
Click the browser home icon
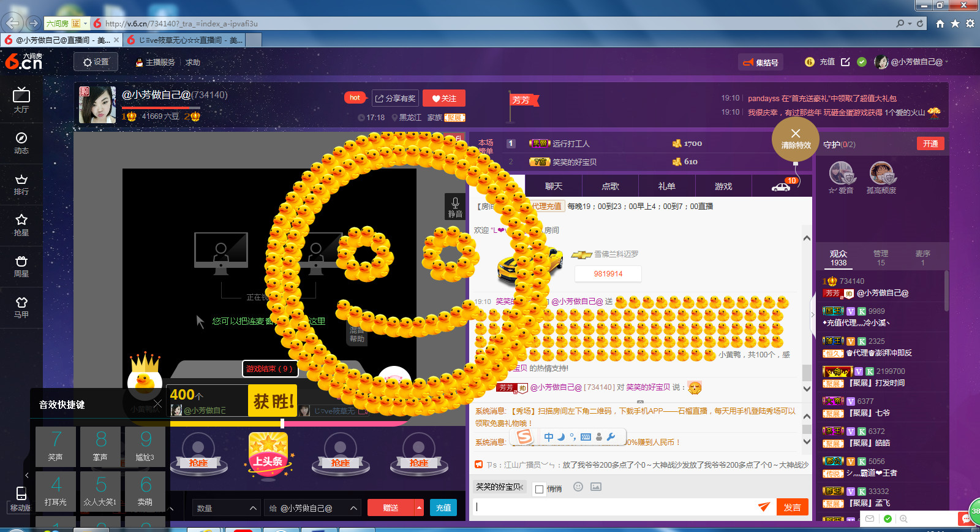point(940,23)
